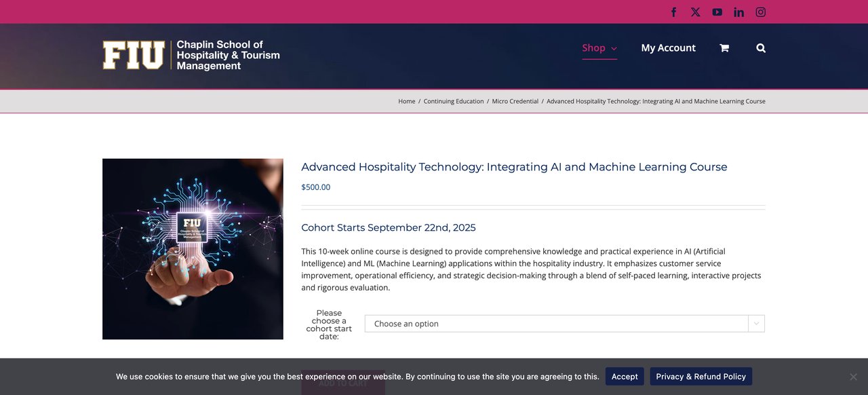Viewport: 868px width, 395px height.
Task: Open the Facebook social icon
Action: 673,12
